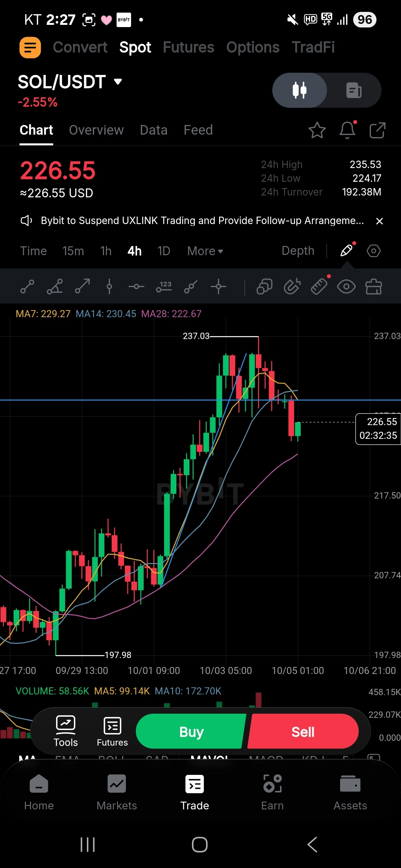Viewport: 401px width, 868px height.
Task: Open the Overview section
Action: tap(96, 130)
